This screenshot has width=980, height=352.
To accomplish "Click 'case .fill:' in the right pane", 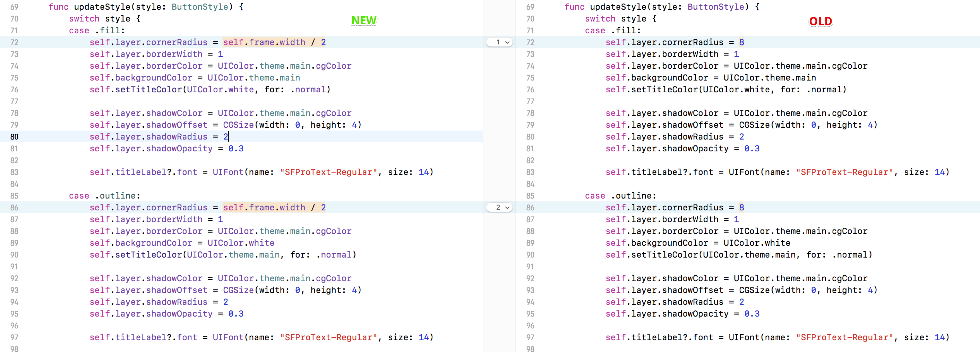I will click(612, 31).
